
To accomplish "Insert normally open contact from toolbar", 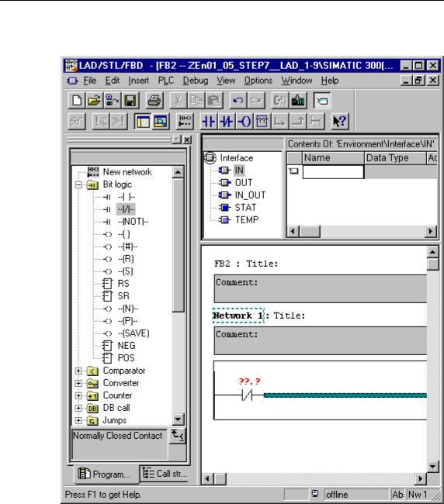I will pyautogui.click(x=209, y=122).
